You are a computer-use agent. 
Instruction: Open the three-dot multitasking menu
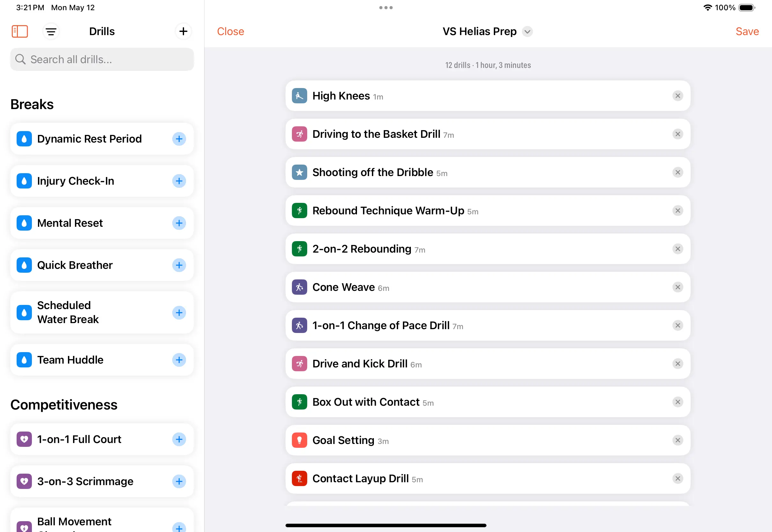386,8
